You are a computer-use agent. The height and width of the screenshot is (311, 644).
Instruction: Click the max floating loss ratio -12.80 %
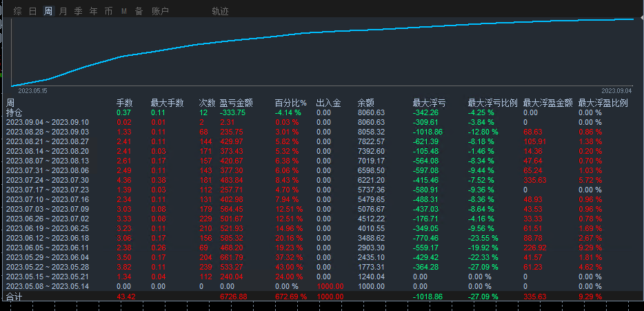[x=483, y=132]
